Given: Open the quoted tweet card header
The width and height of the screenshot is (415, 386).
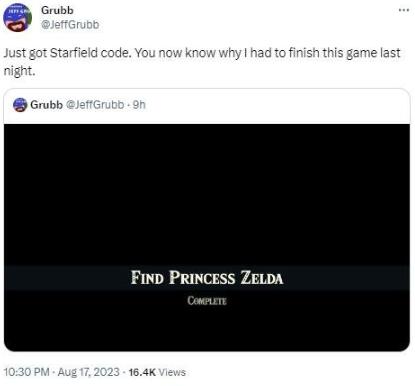Looking at the screenshot, I should (207, 106).
